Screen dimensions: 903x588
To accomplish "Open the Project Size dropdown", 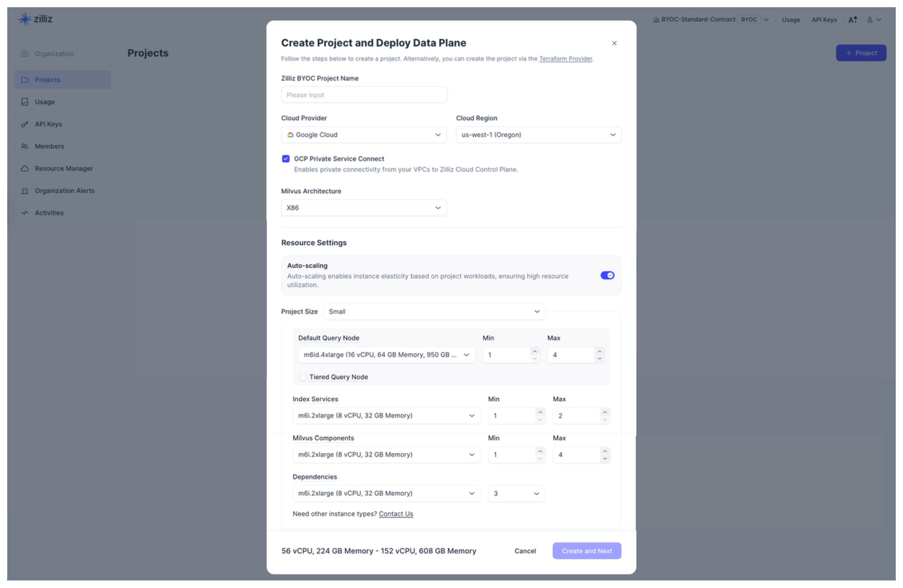I will 434,312.
